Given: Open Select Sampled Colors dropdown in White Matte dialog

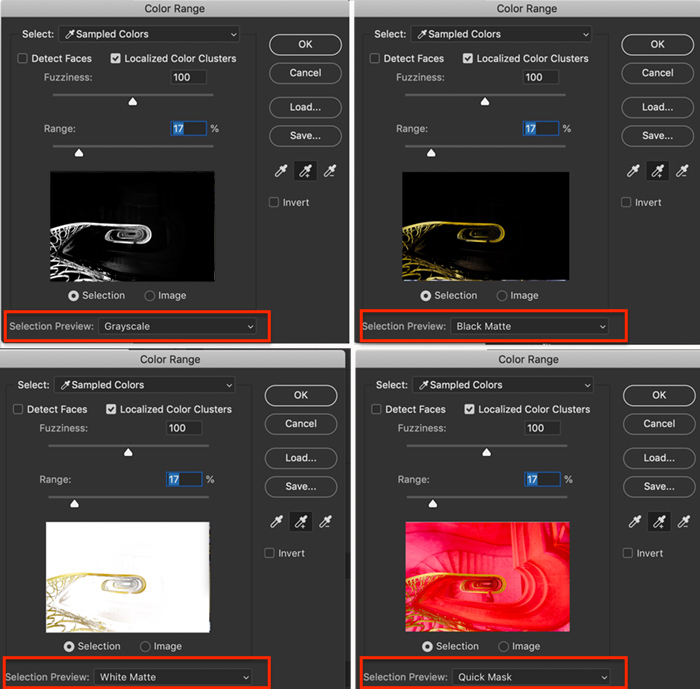Looking at the screenshot, I should point(145,385).
